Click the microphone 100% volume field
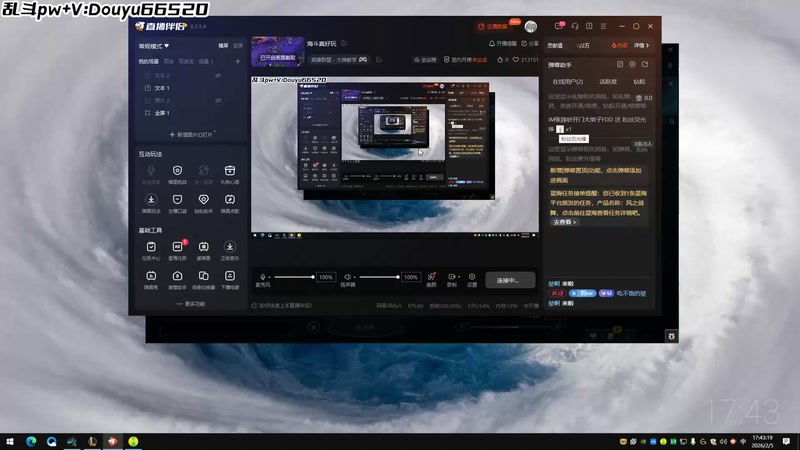 [326, 277]
